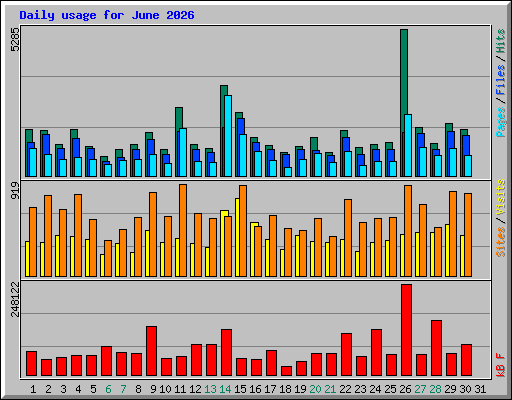Click day 8 on the x-axis
Screen dimensions: 512x400
pyautogui.click(x=138, y=389)
